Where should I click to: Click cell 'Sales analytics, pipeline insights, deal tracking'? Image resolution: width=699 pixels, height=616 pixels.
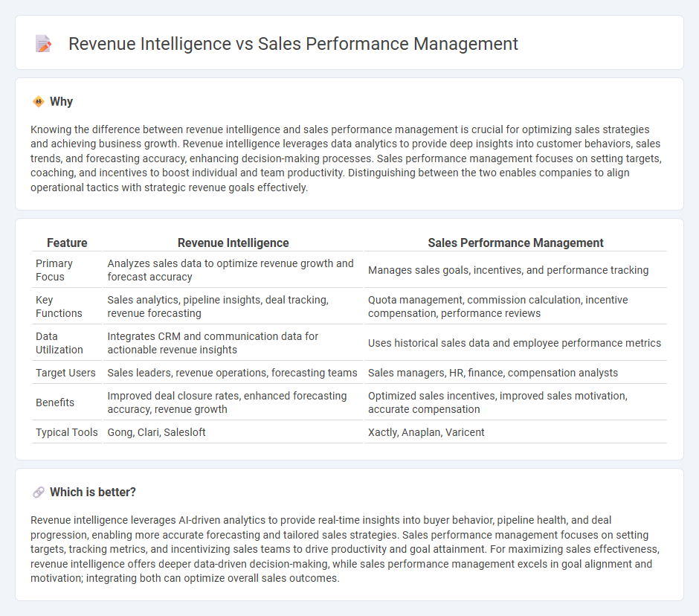click(x=233, y=307)
